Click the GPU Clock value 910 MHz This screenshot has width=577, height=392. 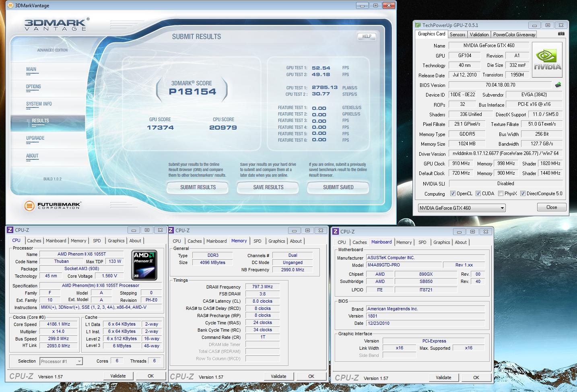click(461, 163)
